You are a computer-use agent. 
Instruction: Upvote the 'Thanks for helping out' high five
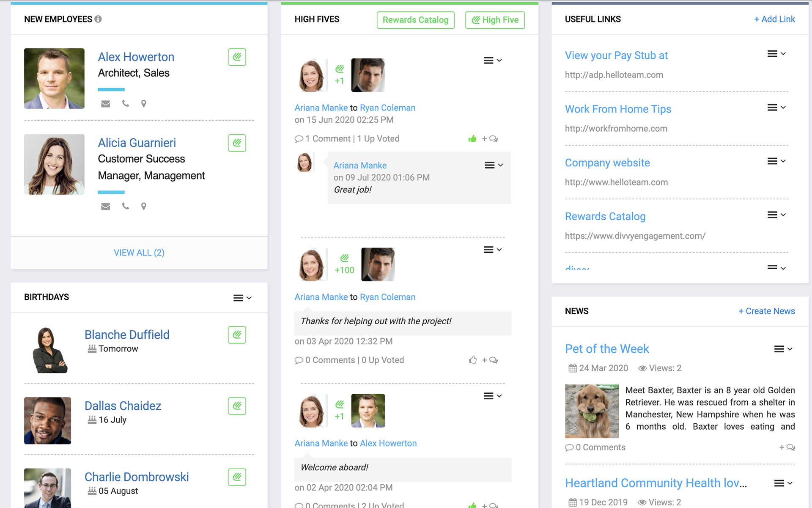tap(472, 360)
